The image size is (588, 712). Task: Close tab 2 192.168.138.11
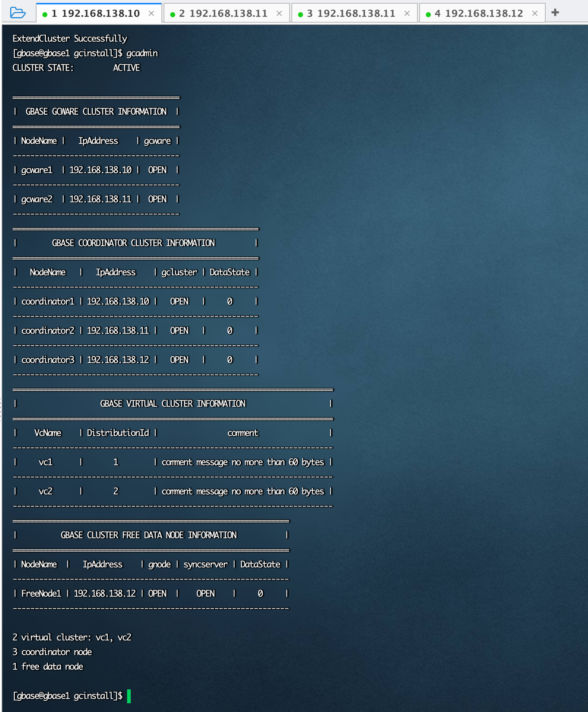[x=279, y=14]
